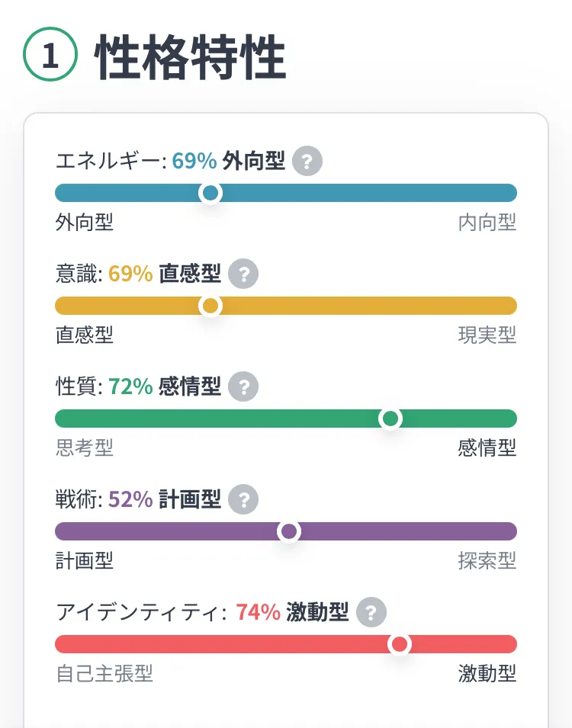Click the 自己主張型 label under the red bar

pos(104,674)
